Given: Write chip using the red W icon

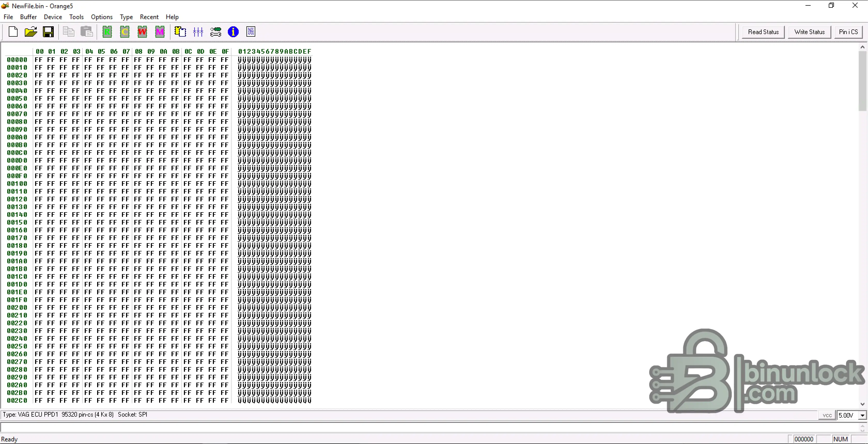Looking at the screenshot, I should coord(142,32).
